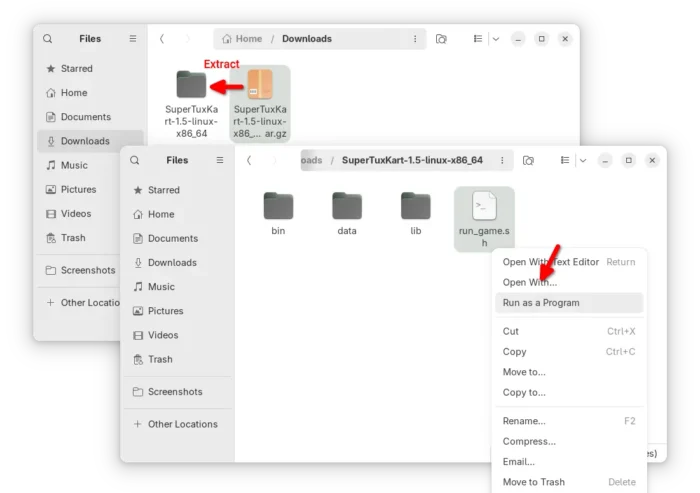Open extracted SuperTuxKart folder in Downloads window
Viewport: 700px width, 493px height.
[x=191, y=97]
